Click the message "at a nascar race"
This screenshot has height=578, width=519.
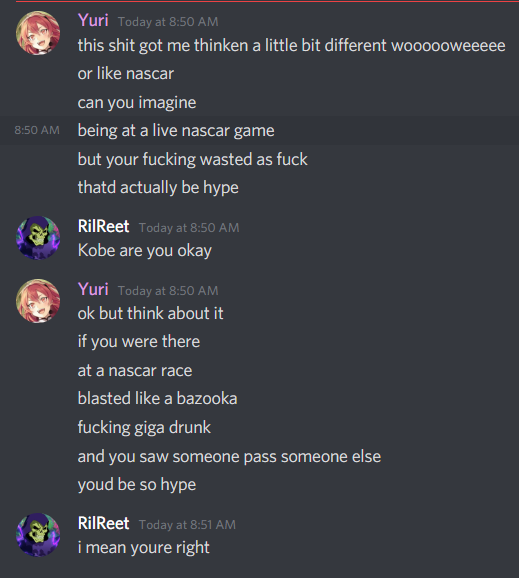[135, 370]
